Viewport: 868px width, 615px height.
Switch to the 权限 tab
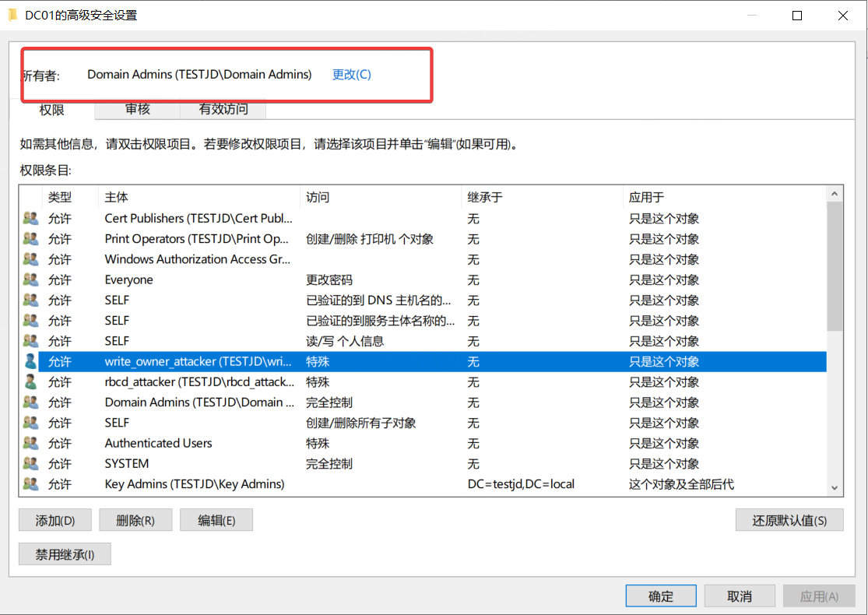coord(52,110)
